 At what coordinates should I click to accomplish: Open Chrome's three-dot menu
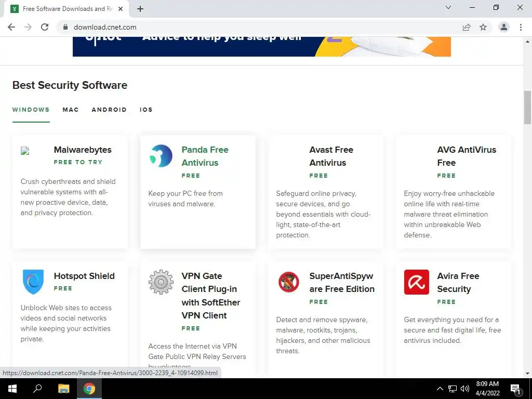(521, 27)
